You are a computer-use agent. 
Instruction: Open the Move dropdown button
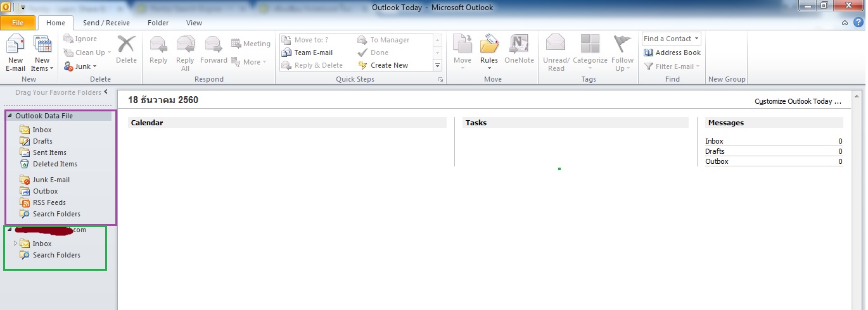coord(463,53)
